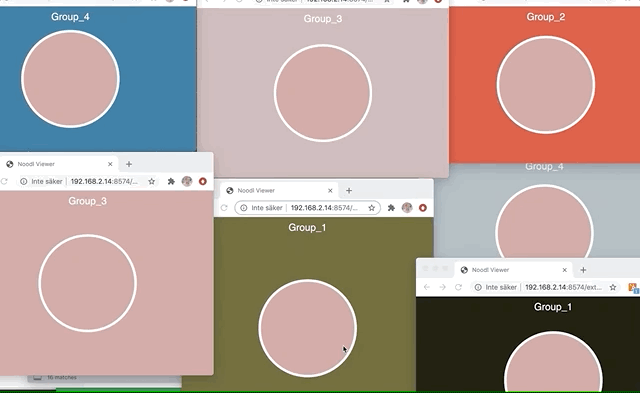Focus address bar in olive Group_1 window
Viewport: 640px width, 393px height.
[307, 208]
